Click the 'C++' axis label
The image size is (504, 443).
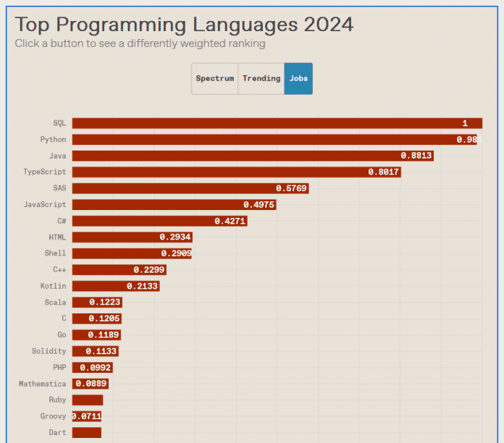point(59,269)
